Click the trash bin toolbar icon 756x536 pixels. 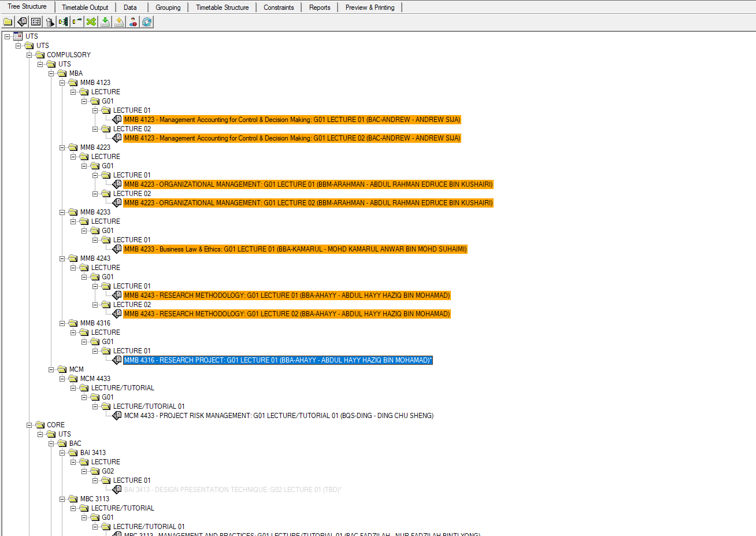click(50, 22)
